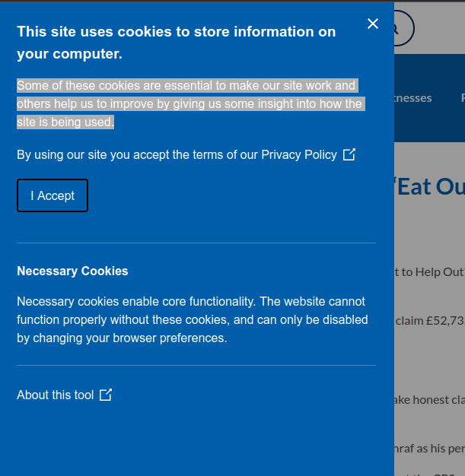
Task: Click the 'claim £52,73' text on page
Action: click(x=430, y=321)
